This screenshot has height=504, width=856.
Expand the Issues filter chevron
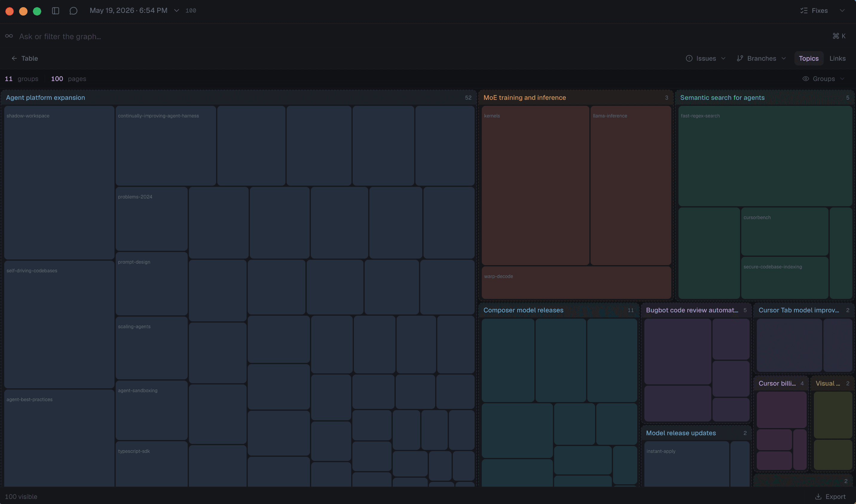coord(723,59)
